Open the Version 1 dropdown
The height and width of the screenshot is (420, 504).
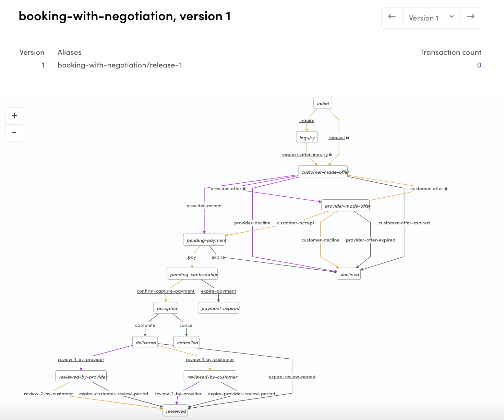coord(431,18)
